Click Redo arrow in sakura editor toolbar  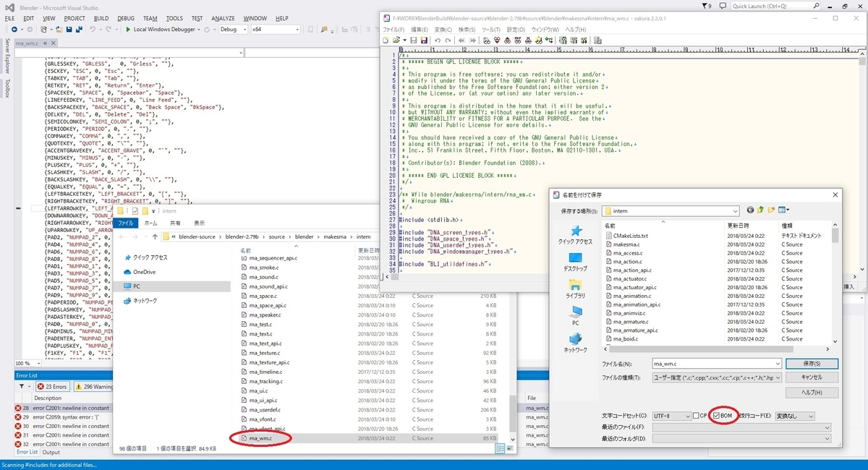click(448, 40)
